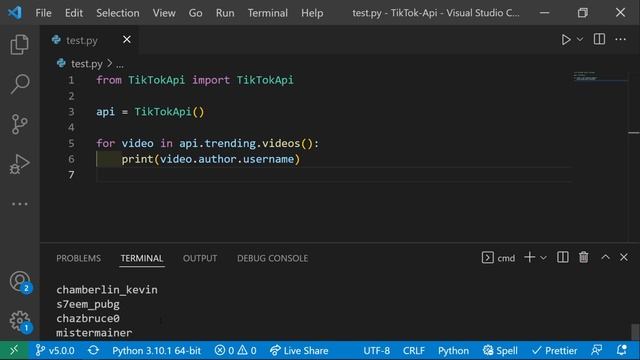Open the Run menu

225,13
